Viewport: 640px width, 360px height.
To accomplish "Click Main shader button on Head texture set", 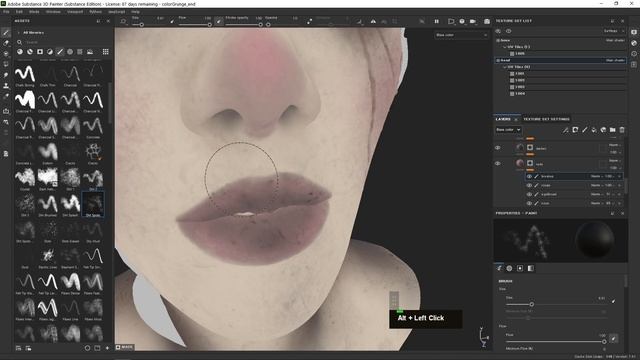I will pos(615,60).
